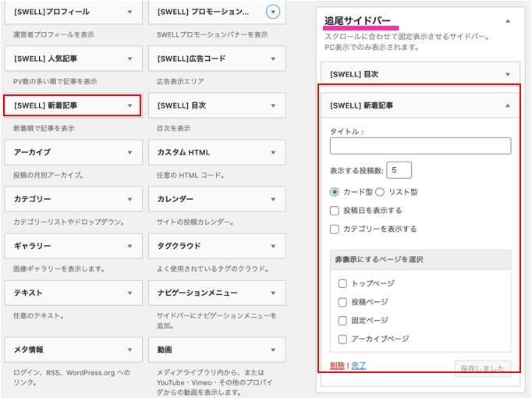Expand the タグクラウド widget arrow
The height and width of the screenshot is (398, 532).
click(x=273, y=247)
